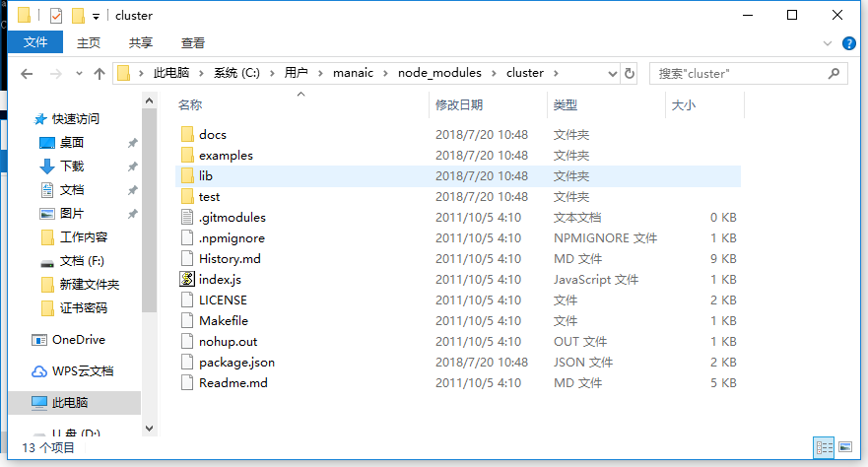This screenshot has width=868, height=467.
Task: Open the Quick access star item
Action: pyautogui.click(x=67, y=119)
